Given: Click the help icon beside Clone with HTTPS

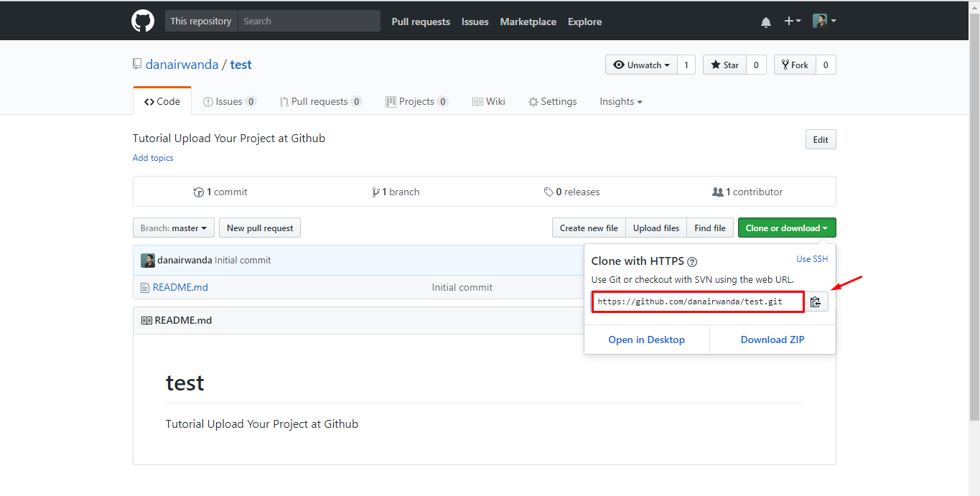Looking at the screenshot, I should point(692,262).
